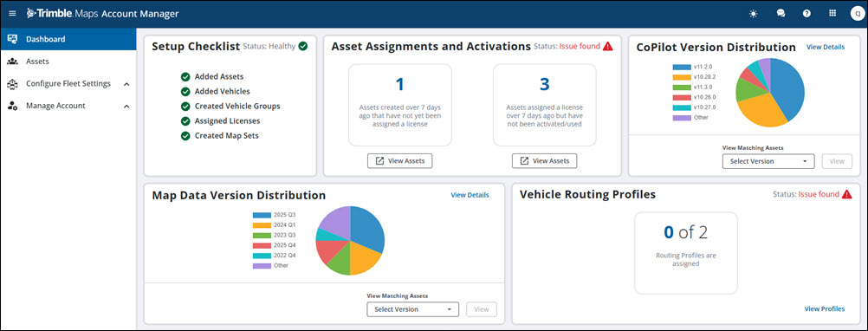Click the Vehicle Routing Profiles heading

[588, 194]
